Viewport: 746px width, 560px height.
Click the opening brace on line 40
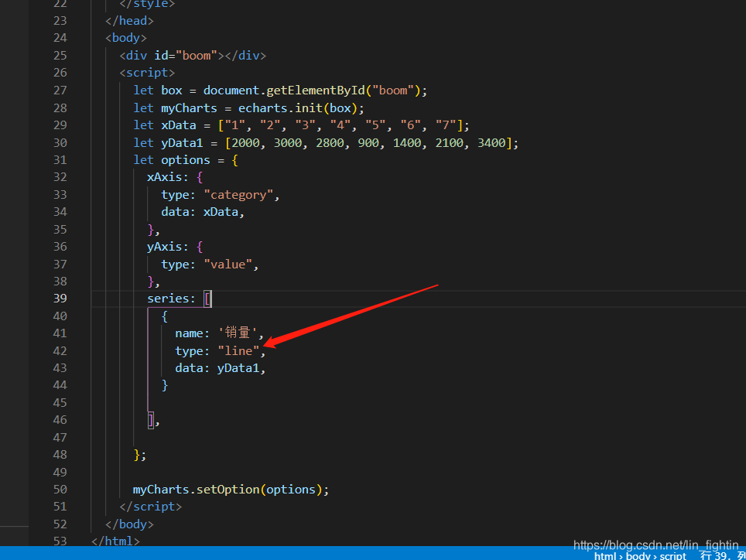click(165, 316)
